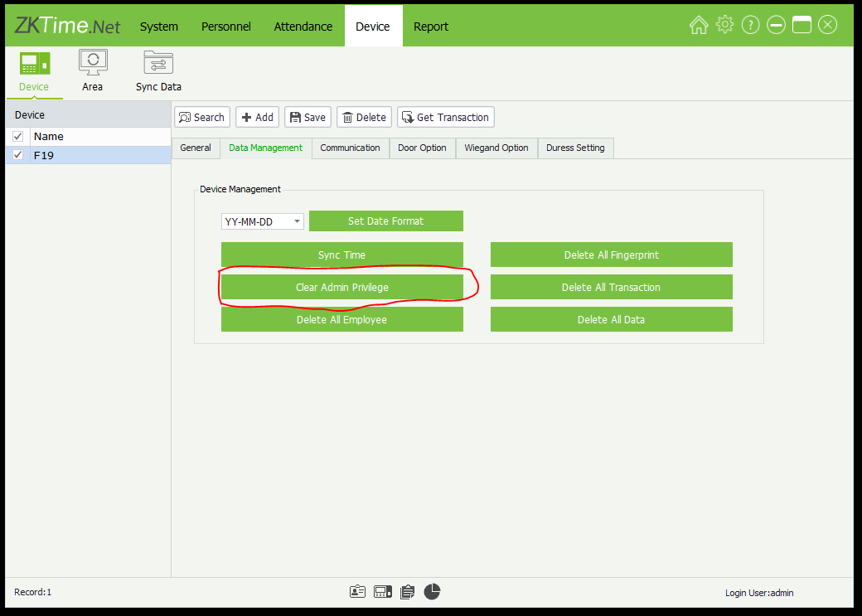Viewport: 862px width, 616px height.
Task: Click the help question mark icon
Action: point(750,25)
